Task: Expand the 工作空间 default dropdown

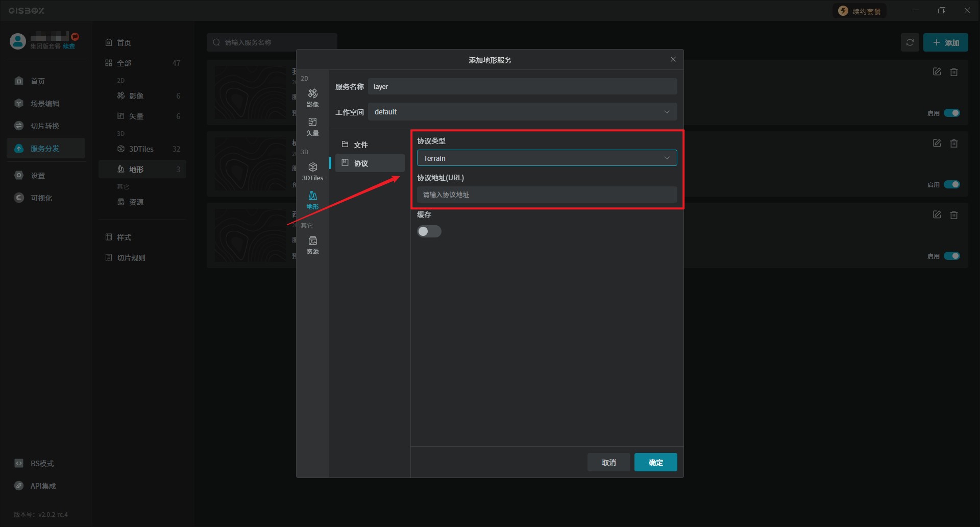Action: (522, 112)
